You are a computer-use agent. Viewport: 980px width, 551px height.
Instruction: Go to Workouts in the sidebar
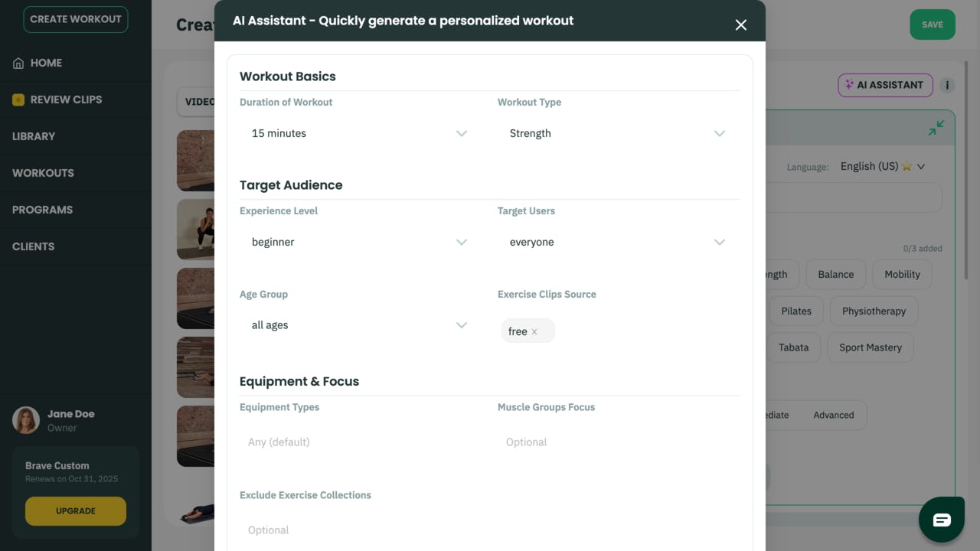point(43,173)
